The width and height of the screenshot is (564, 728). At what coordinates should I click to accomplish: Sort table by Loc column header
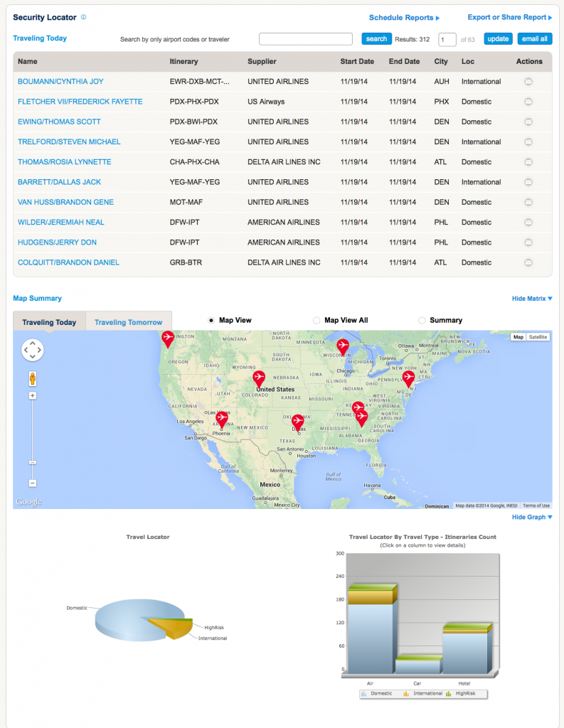(468, 61)
